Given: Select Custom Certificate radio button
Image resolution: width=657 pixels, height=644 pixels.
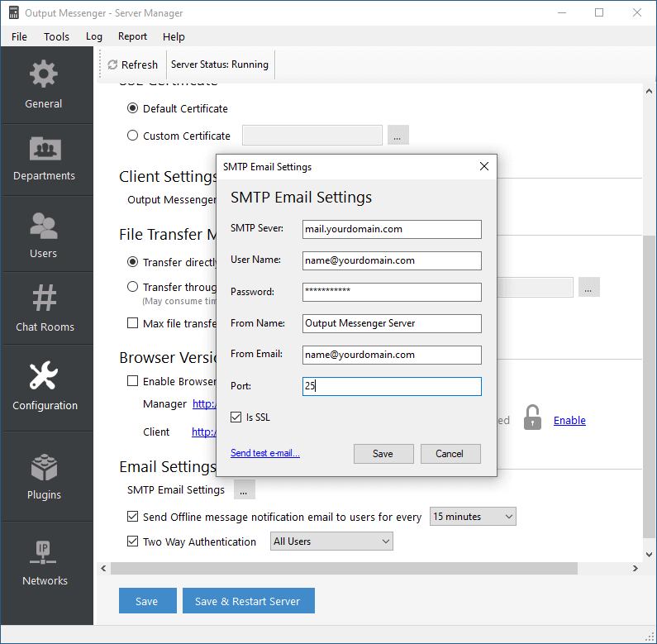Looking at the screenshot, I should (x=132, y=136).
